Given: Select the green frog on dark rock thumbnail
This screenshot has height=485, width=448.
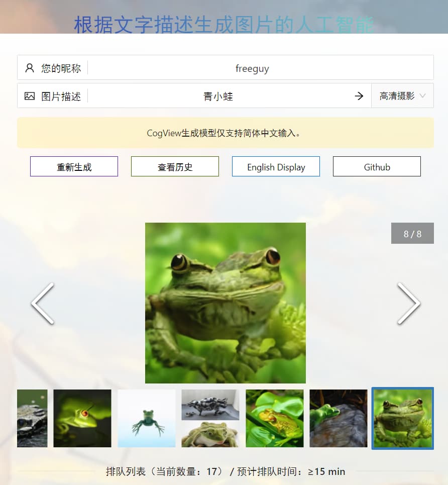Looking at the screenshot, I should (x=339, y=418).
